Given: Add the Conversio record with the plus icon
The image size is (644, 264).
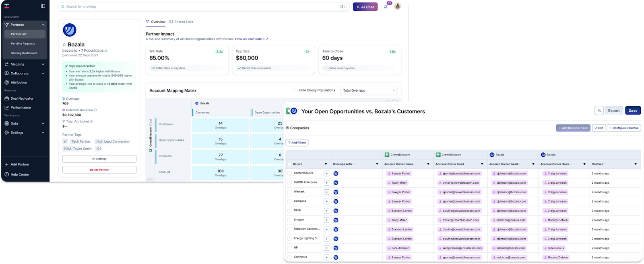Looking at the screenshot, I should click(326, 258).
